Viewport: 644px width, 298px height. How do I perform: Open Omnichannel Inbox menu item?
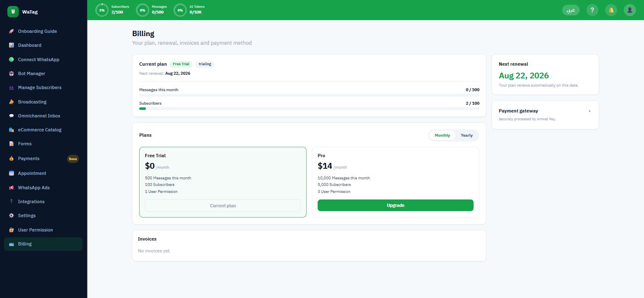point(44,116)
